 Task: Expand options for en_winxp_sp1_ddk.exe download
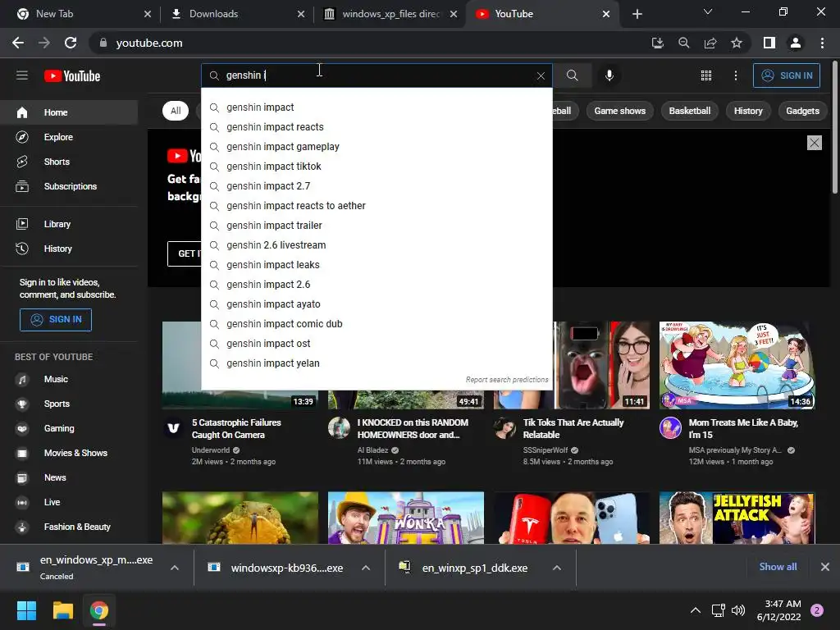(x=557, y=568)
